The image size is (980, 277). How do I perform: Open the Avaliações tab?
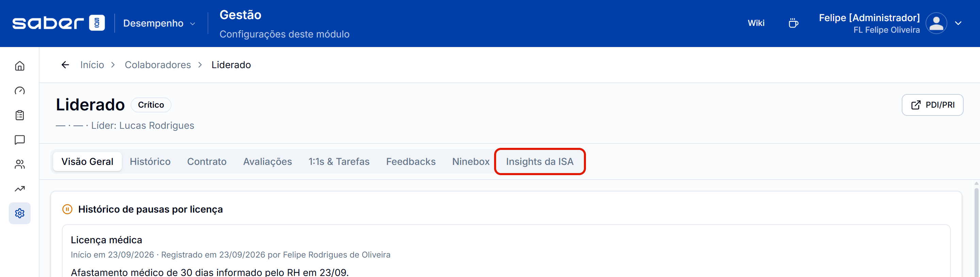coord(267,161)
